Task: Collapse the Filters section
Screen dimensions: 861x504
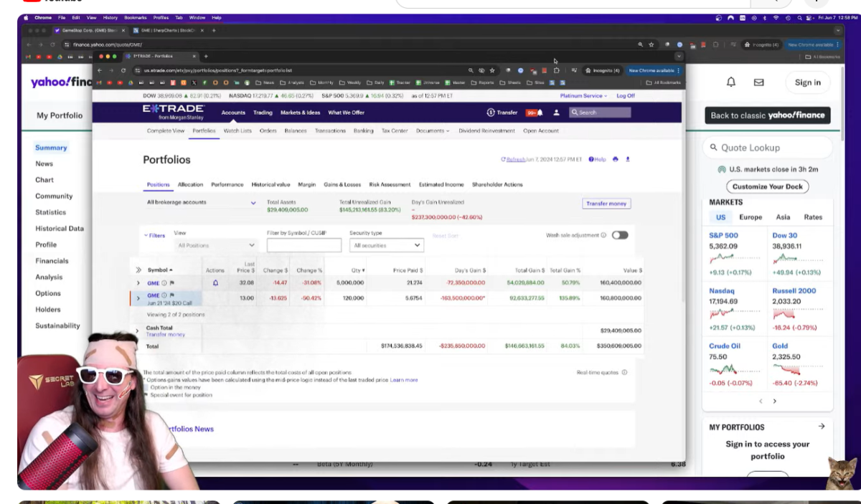Action: pyautogui.click(x=154, y=235)
